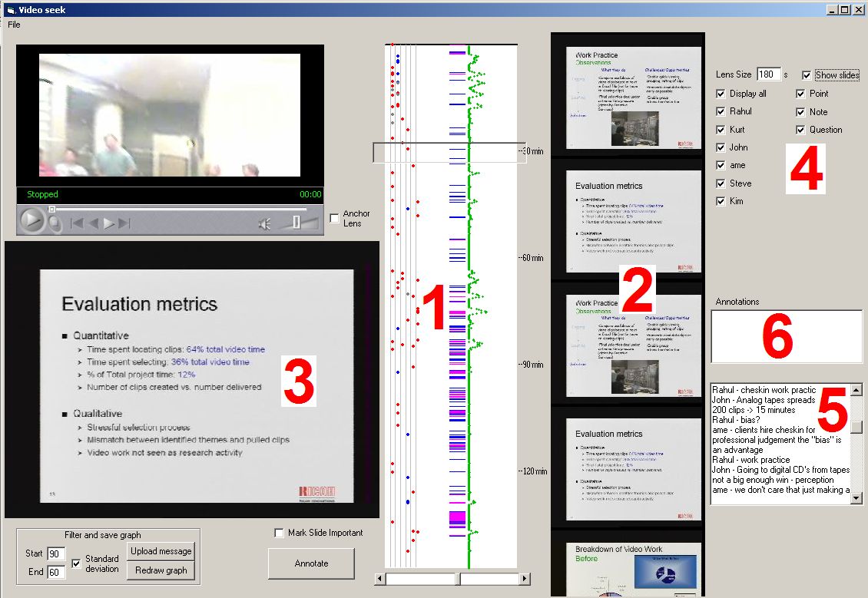The width and height of the screenshot is (868, 598).
Task: Click the Rewind icon in player
Action: 93,223
